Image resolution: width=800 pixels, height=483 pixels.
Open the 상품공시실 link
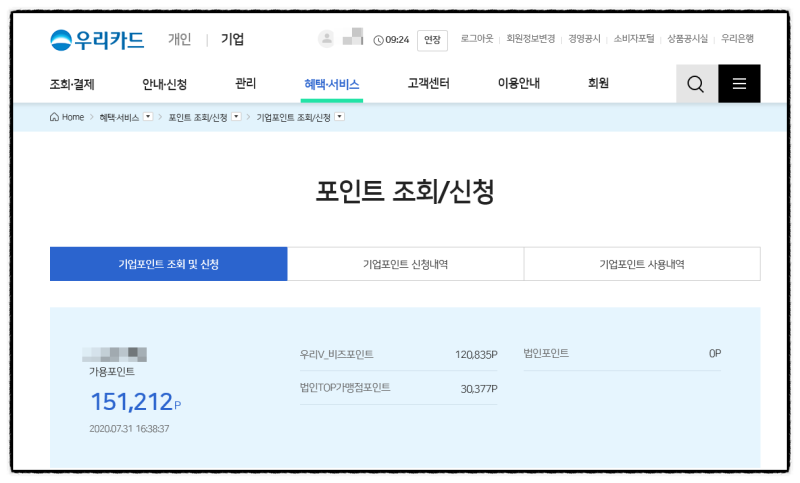click(688, 39)
